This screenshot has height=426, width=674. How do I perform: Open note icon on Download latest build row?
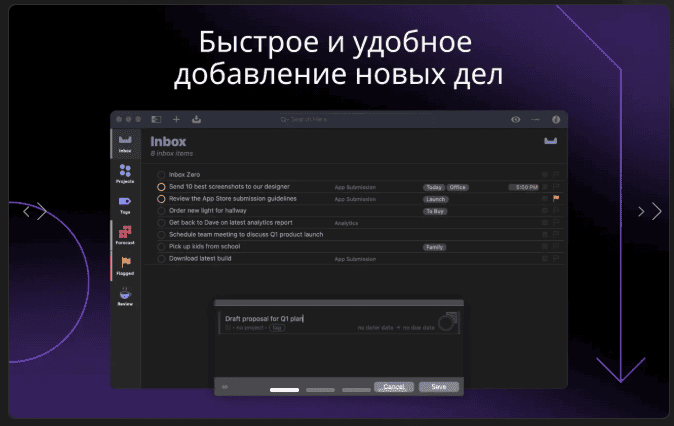[x=545, y=258]
